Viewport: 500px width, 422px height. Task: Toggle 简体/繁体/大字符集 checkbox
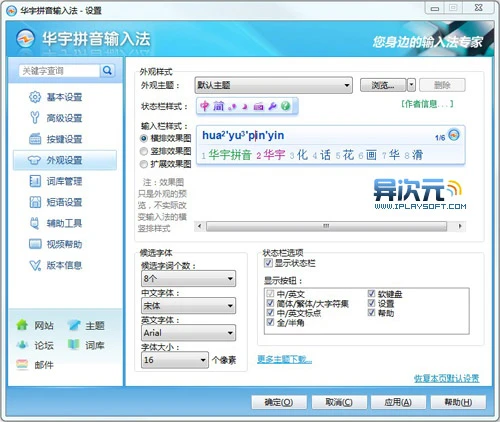(x=270, y=303)
